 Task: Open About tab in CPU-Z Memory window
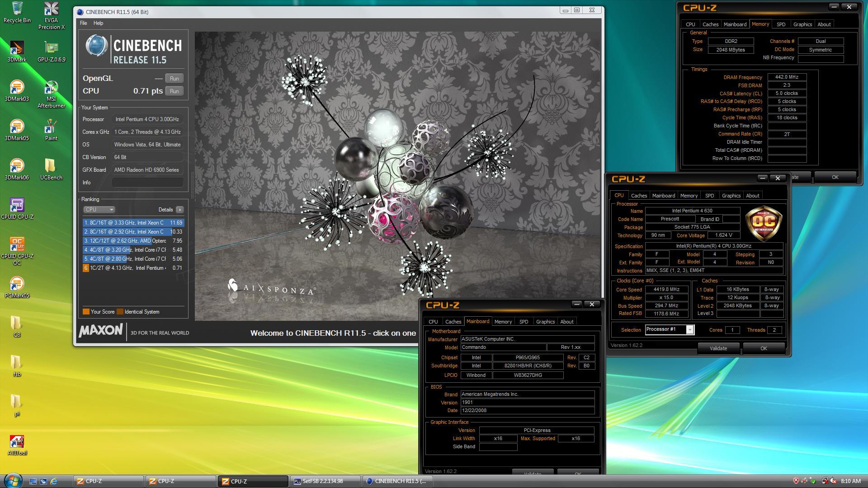pos(824,24)
